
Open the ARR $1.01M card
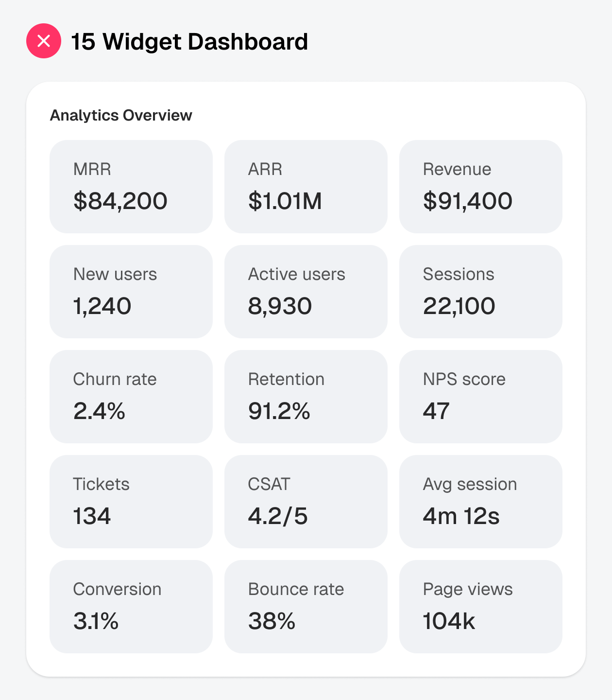click(306, 187)
